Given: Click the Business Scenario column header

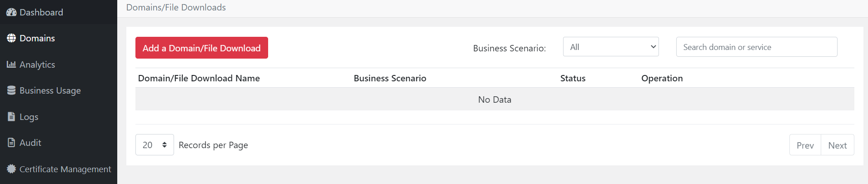Looking at the screenshot, I should click(x=390, y=78).
